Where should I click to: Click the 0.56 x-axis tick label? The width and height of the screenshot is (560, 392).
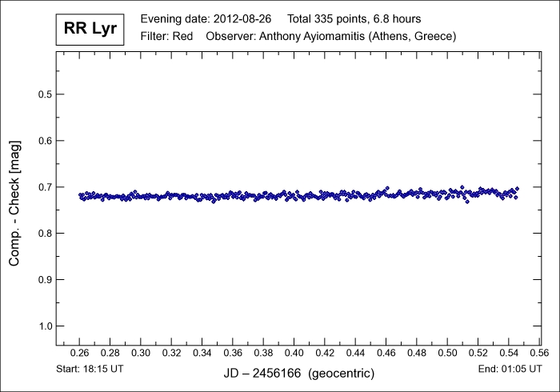coord(539,353)
